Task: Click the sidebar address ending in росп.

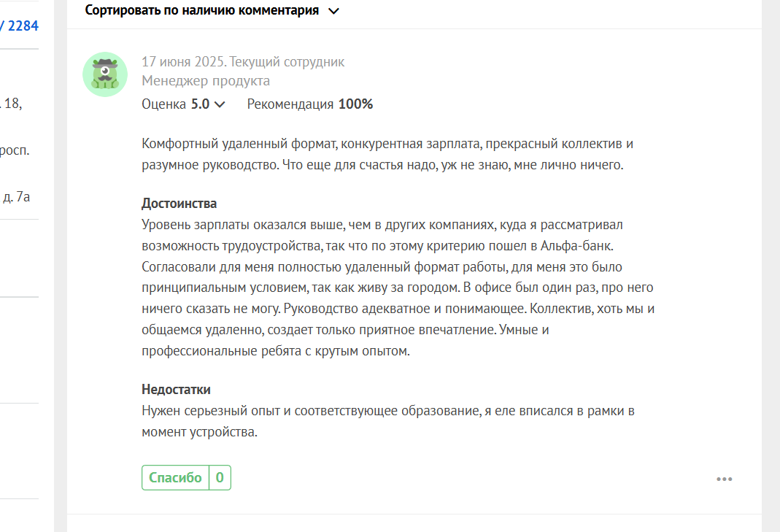Action: [x=15, y=150]
